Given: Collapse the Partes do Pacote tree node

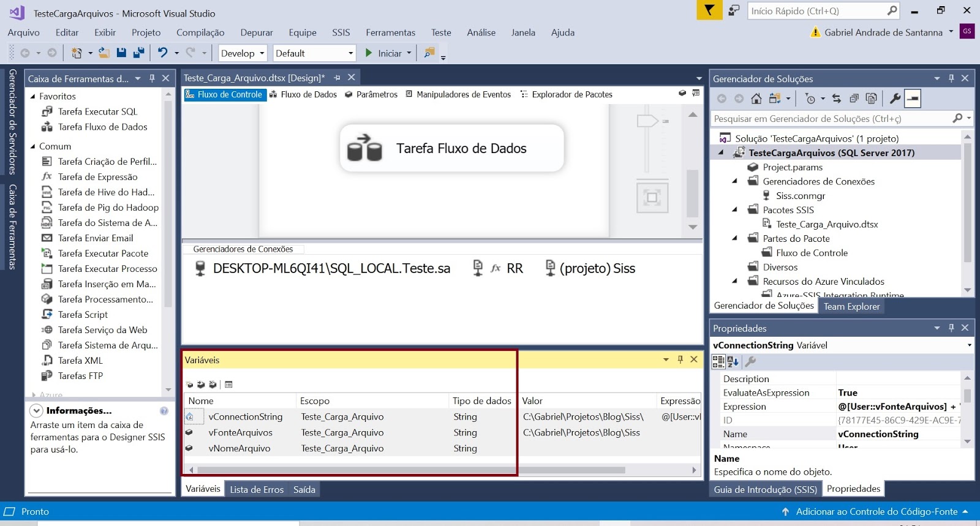Looking at the screenshot, I should coord(734,238).
